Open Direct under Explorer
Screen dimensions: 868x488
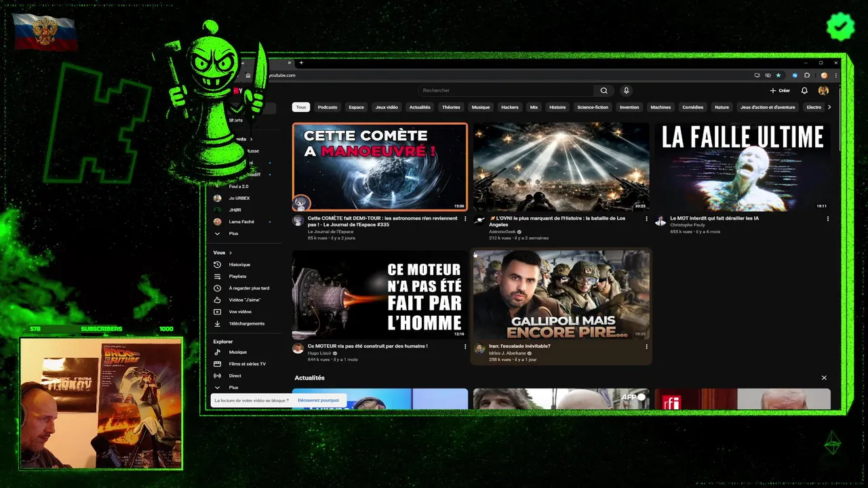click(x=235, y=375)
